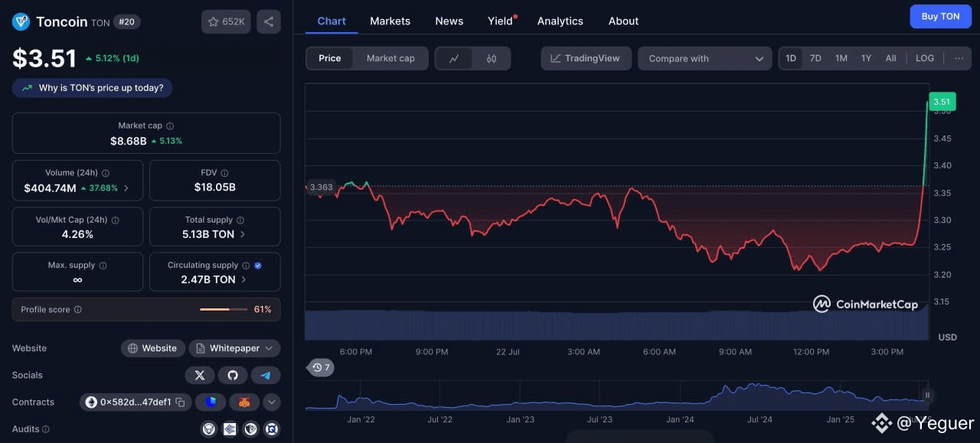Open the Analytics tab
This screenshot has height=443, width=980.
click(560, 21)
